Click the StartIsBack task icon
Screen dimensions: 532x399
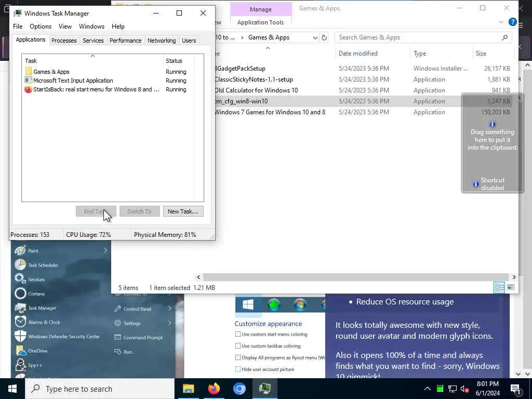[x=28, y=89]
